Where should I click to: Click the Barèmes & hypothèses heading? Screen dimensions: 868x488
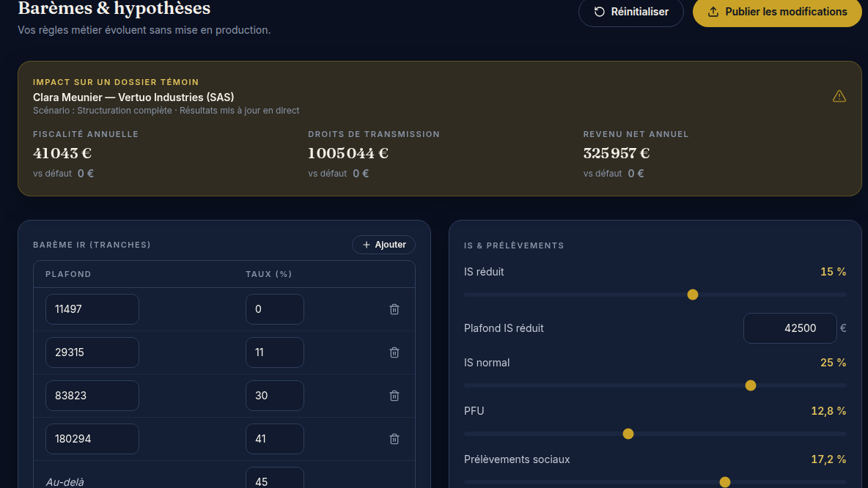coord(114,8)
